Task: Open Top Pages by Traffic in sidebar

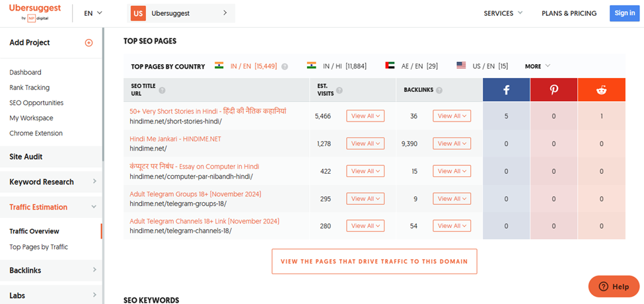Action: (x=38, y=247)
